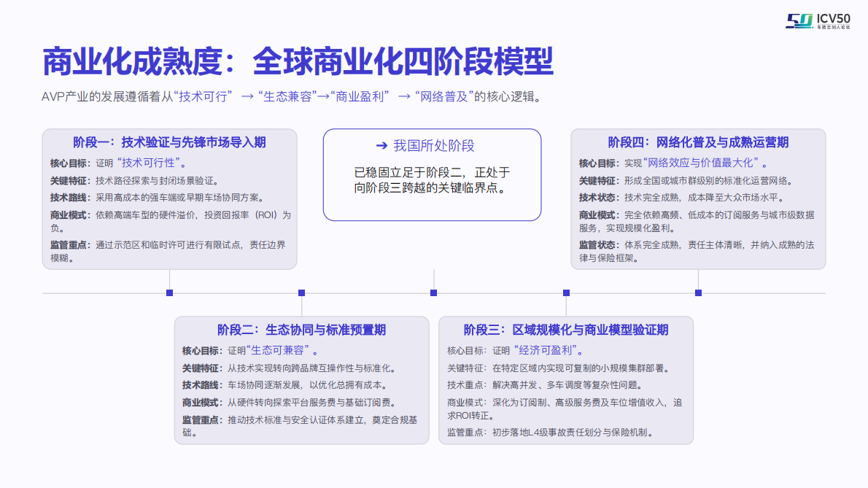Click the 阶段一 technical validation heading
Viewport: 868px width, 488px height.
tap(171, 142)
